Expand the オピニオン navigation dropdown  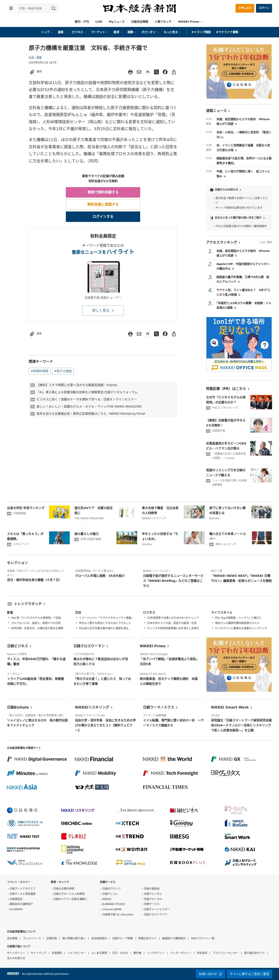(x=150, y=32)
